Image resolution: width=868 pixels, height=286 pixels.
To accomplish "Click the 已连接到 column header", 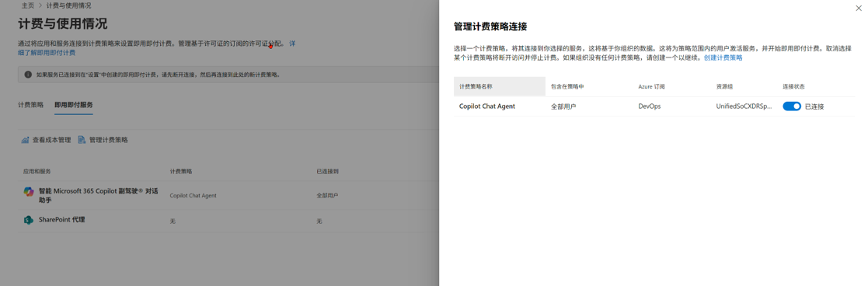I will tap(327, 172).
